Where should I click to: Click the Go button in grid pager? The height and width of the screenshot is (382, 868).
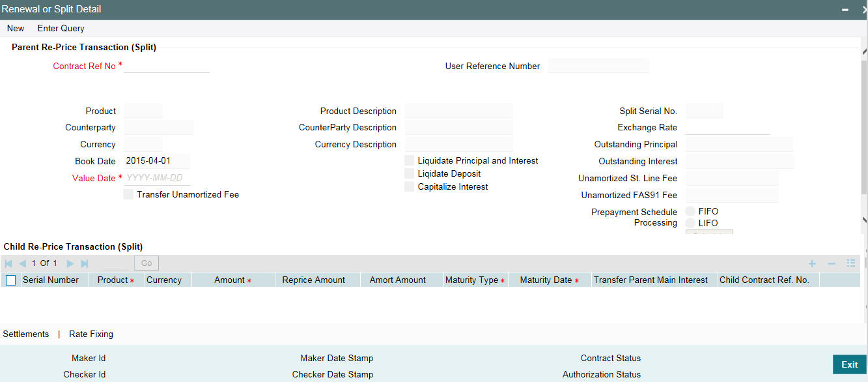pyautogui.click(x=147, y=263)
